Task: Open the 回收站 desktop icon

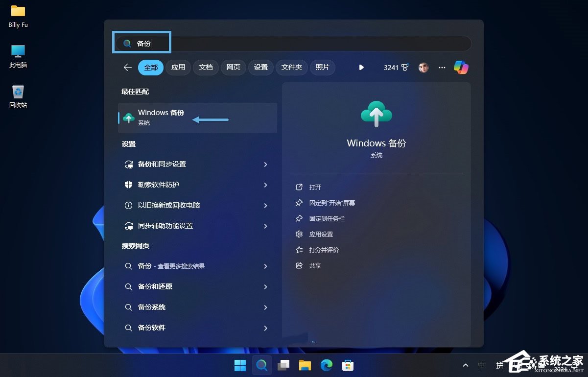Action: 17,93
